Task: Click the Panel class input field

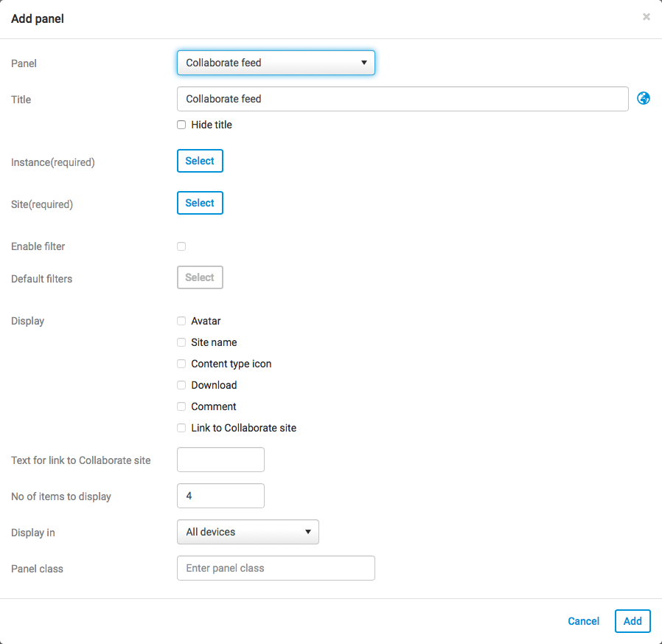Action: click(x=276, y=568)
